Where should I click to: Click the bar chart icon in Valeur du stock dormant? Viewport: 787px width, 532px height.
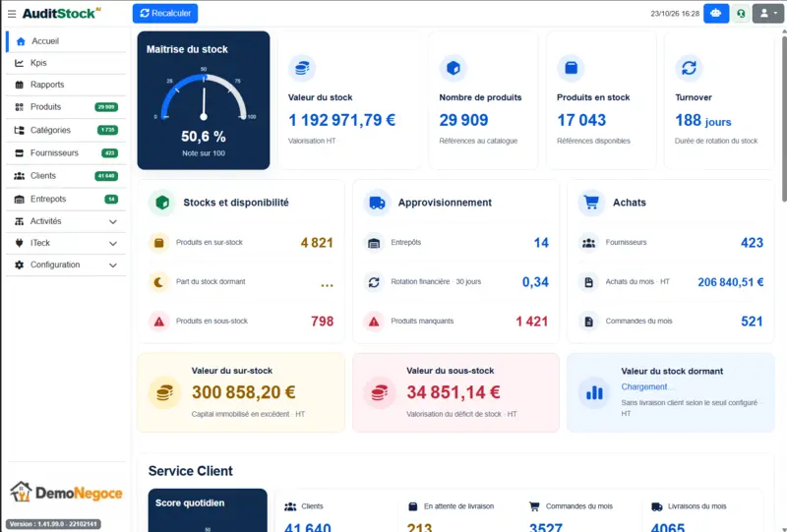point(594,392)
